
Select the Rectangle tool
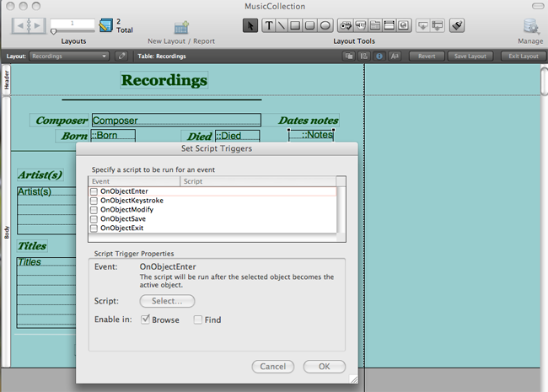coord(295,26)
